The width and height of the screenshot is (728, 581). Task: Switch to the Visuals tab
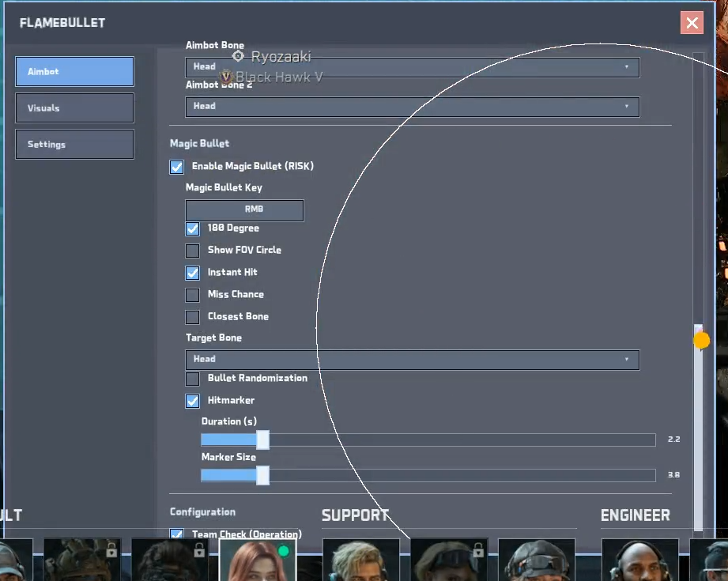[74, 108]
